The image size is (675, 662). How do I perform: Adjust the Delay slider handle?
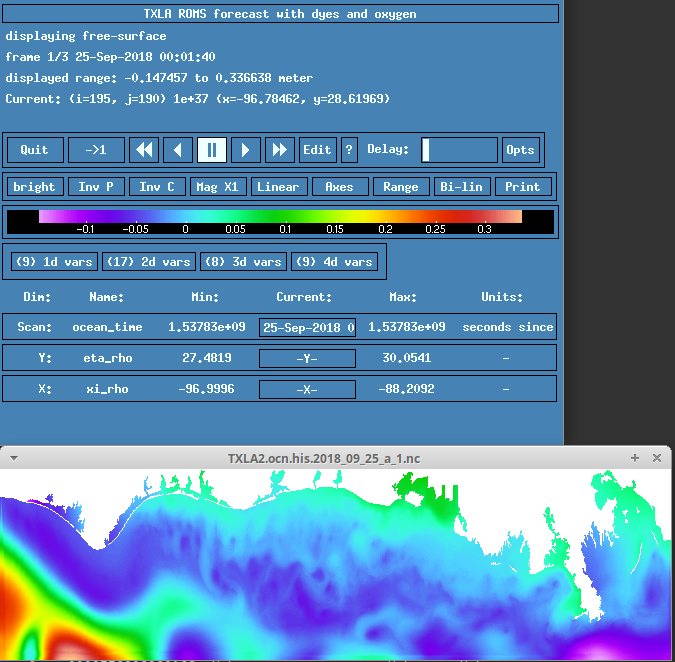(x=426, y=150)
